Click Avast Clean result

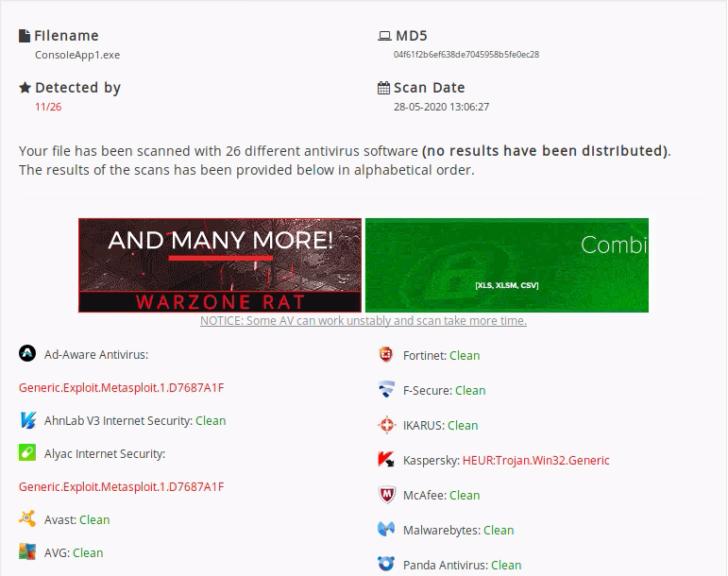pos(94,520)
